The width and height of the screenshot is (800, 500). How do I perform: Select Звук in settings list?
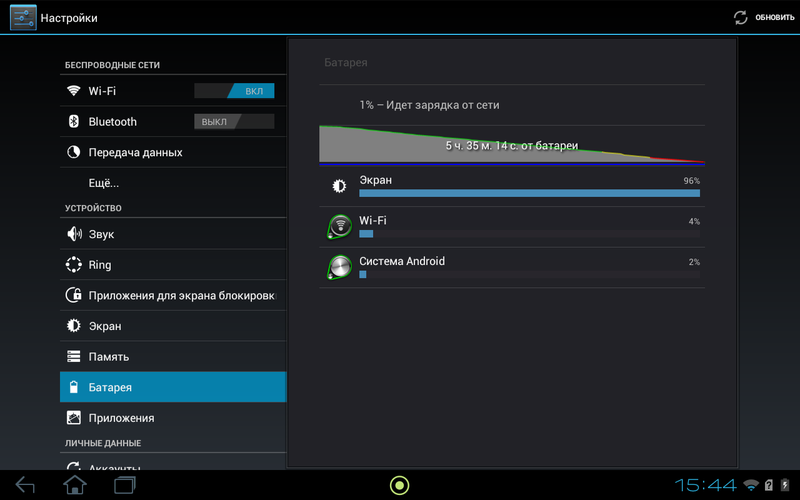173,234
